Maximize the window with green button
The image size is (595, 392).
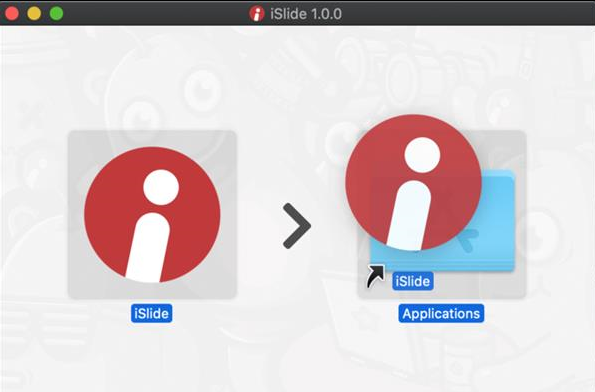tap(57, 14)
